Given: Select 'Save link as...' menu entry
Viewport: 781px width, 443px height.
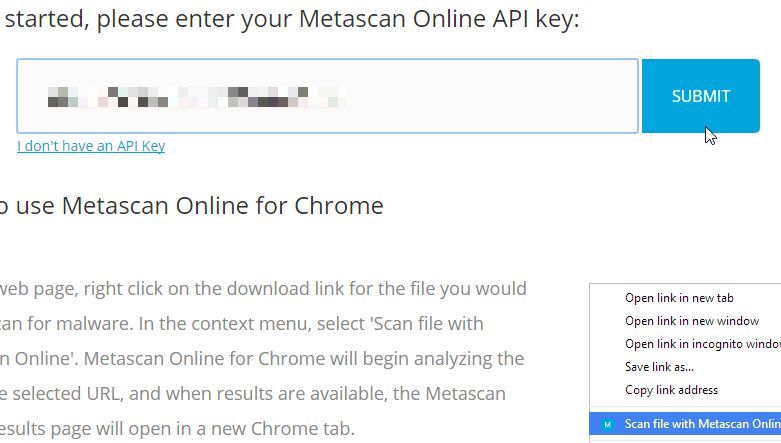Looking at the screenshot, I should [x=659, y=367].
